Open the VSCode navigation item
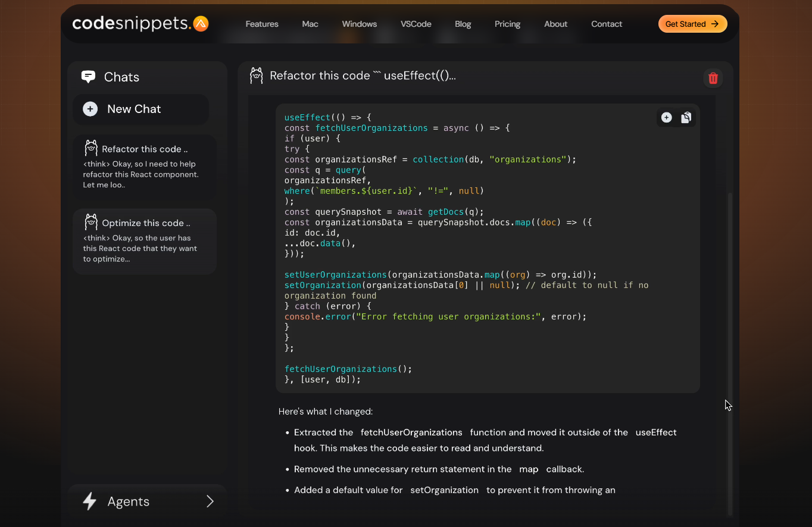 (416, 24)
